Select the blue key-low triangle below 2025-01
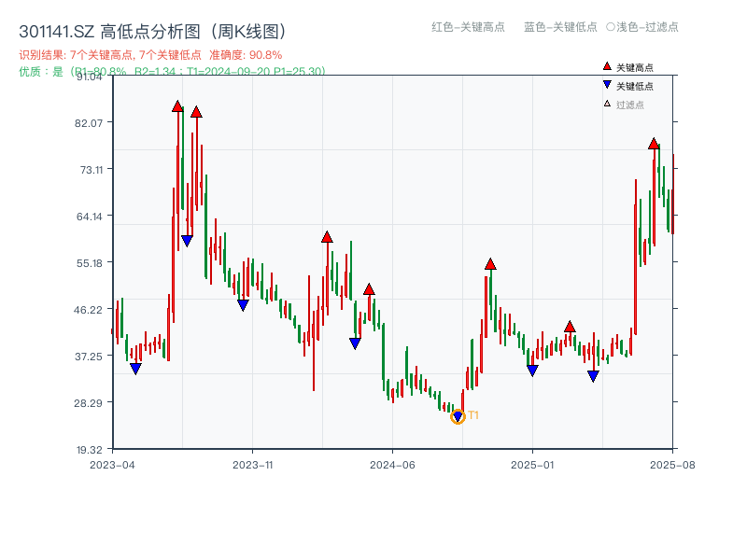 [530, 371]
